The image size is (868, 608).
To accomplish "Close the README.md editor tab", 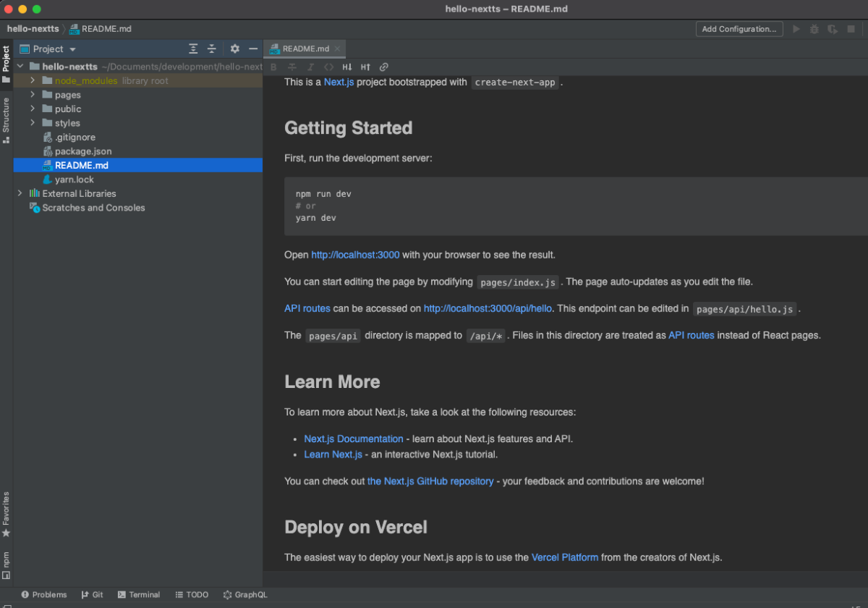I will [338, 49].
